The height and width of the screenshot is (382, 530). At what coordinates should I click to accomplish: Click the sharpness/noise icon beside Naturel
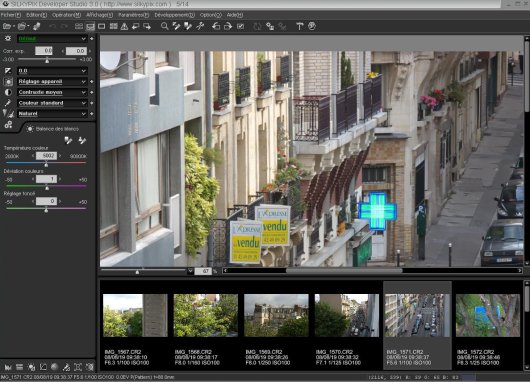point(8,114)
